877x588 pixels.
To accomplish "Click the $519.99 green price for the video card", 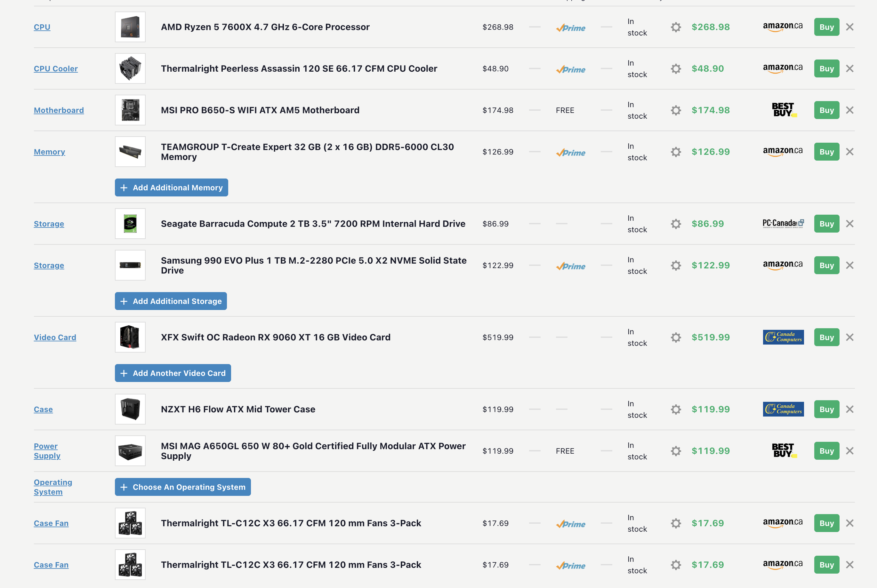I will coord(711,338).
